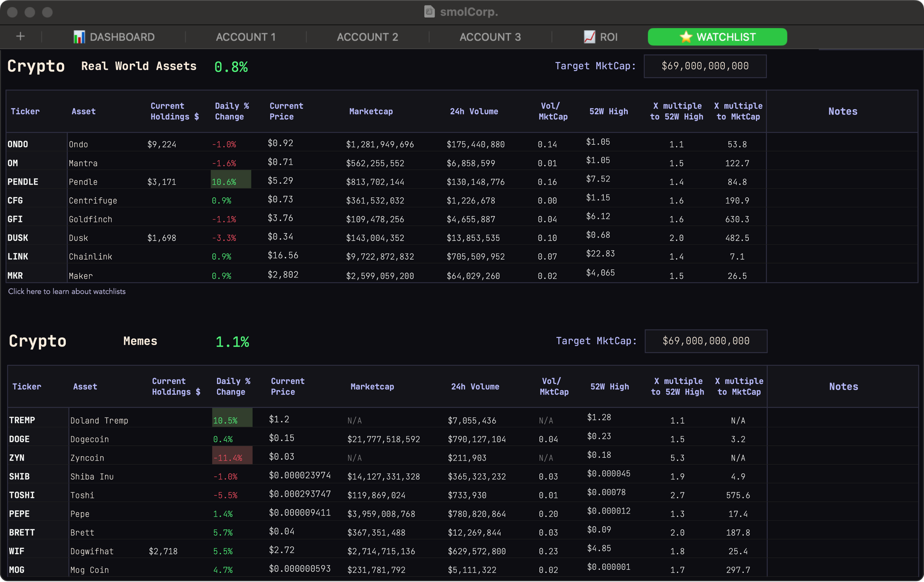This screenshot has width=924, height=582.
Task: Switch to the ACCOUNT 2 tab
Action: pos(367,37)
